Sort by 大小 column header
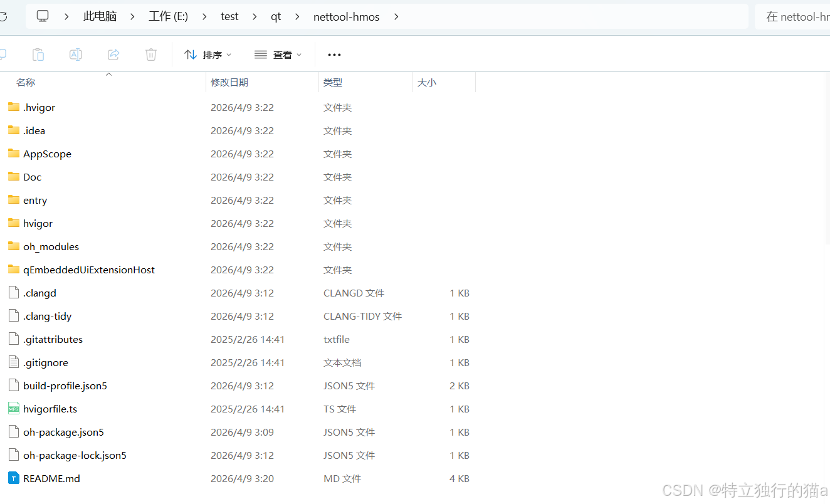This screenshot has height=504, width=830. point(427,82)
